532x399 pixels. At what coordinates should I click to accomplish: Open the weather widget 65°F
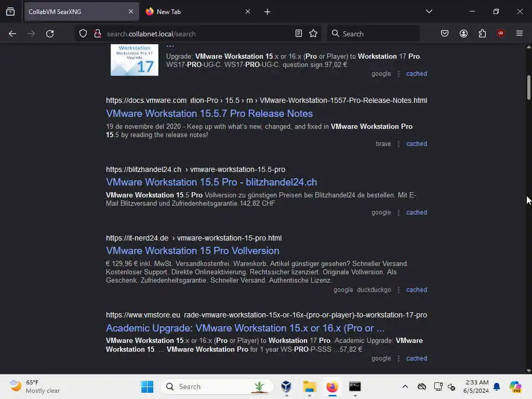pos(34,387)
